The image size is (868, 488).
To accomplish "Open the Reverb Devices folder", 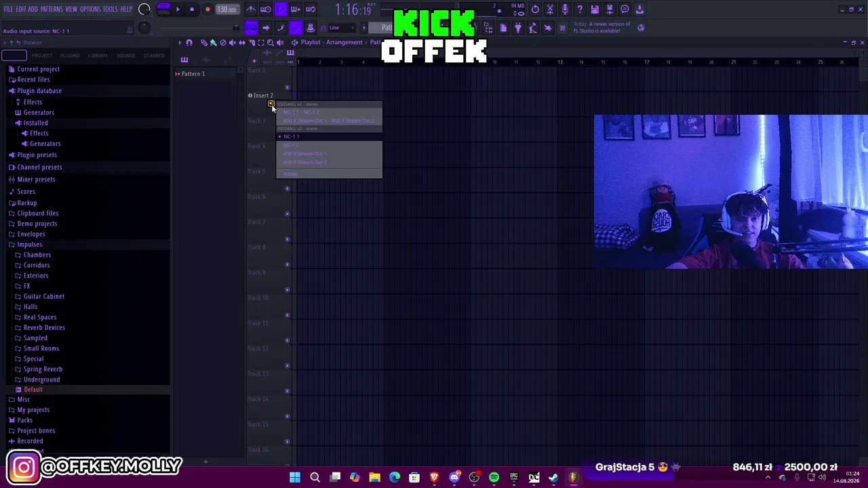I will click(44, 327).
